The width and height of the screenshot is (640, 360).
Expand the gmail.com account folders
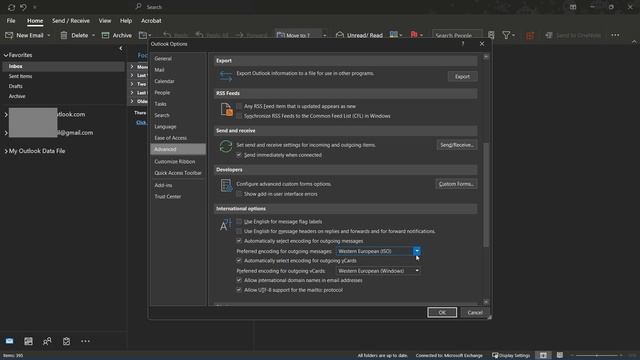6,133
